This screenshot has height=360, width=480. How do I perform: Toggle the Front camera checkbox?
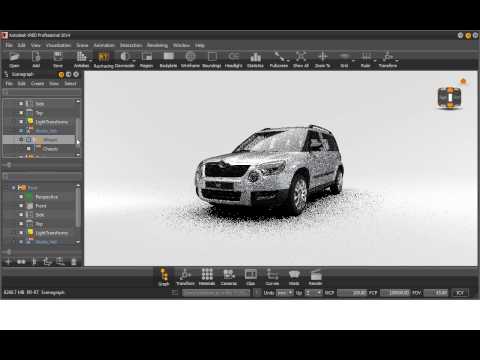click(21, 206)
